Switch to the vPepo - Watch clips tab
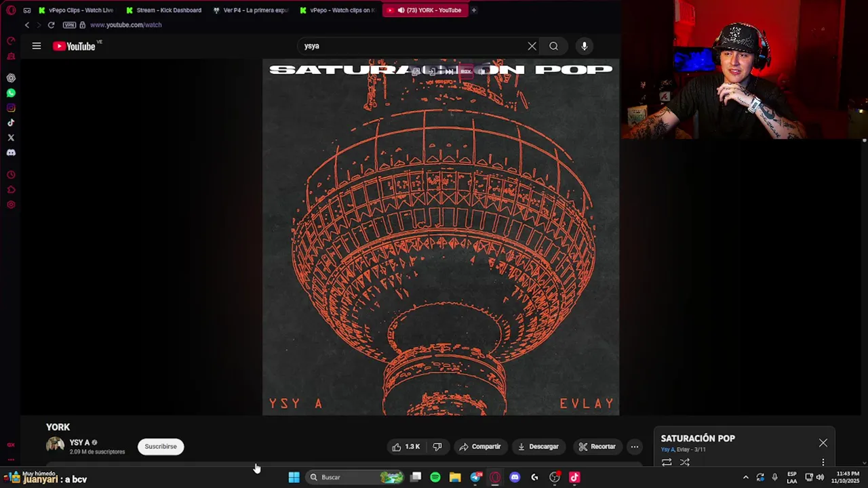868x488 pixels. pos(338,10)
